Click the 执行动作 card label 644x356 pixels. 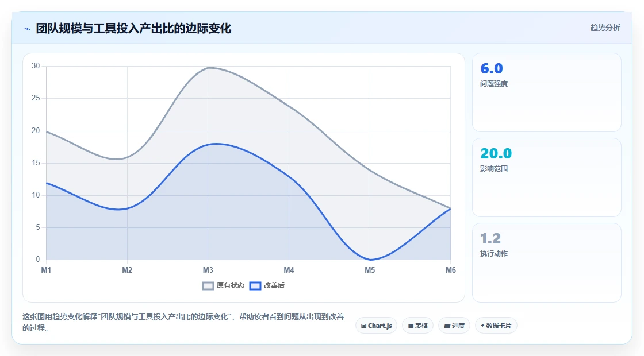click(494, 253)
